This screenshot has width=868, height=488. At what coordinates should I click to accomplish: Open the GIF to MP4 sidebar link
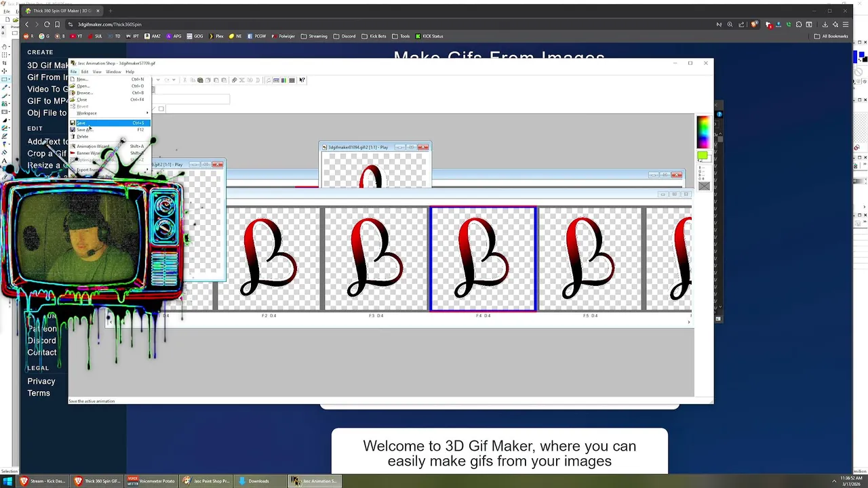point(47,101)
